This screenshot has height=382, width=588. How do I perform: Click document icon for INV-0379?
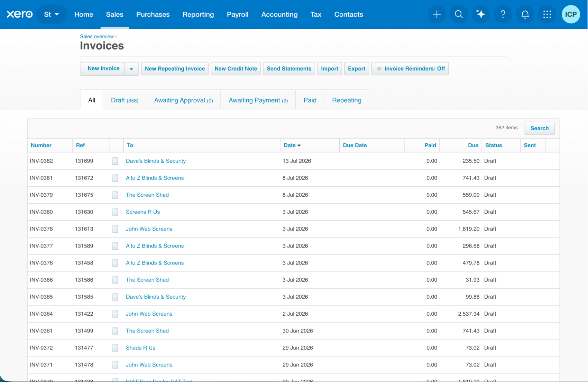115,195
